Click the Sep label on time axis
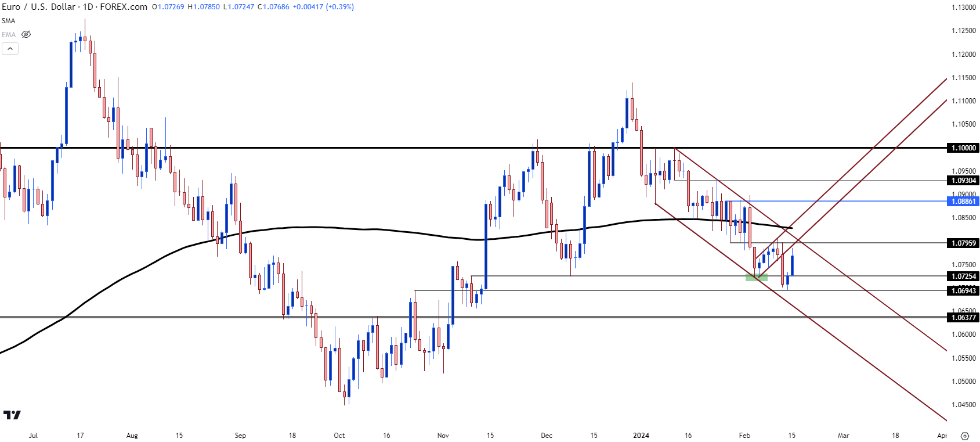Image resolution: width=980 pixels, height=442 pixels. pyautogui.click(x=240, y=436)
